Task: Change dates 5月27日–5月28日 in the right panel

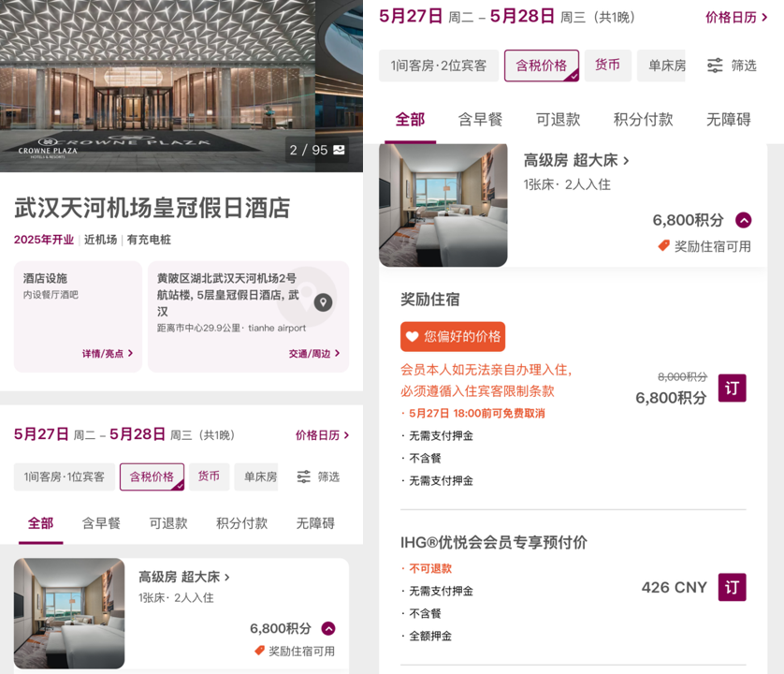Action: click(506, 17)
